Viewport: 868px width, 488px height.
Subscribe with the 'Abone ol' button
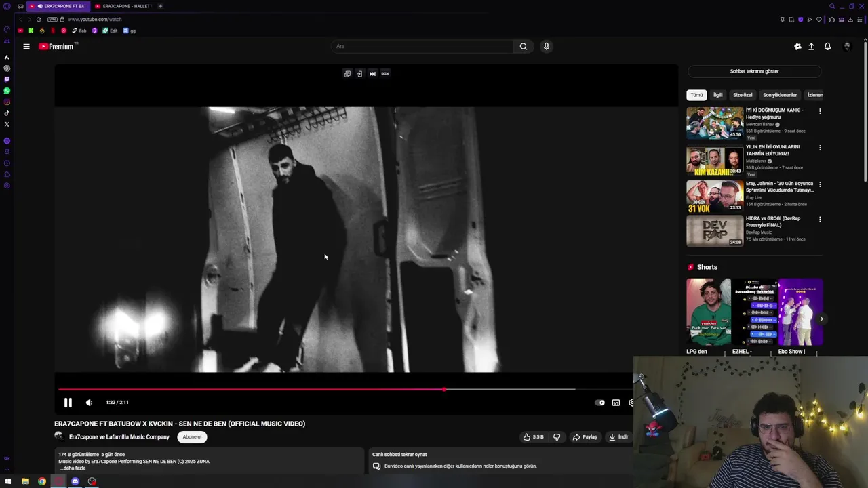click(x=192, y=437)
